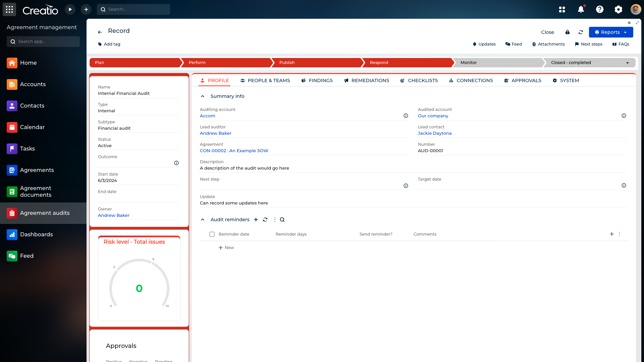This screenshot has height=362, width=644.
Task: Open the SYSTEM tab
Action: click(x=566, y=80)
